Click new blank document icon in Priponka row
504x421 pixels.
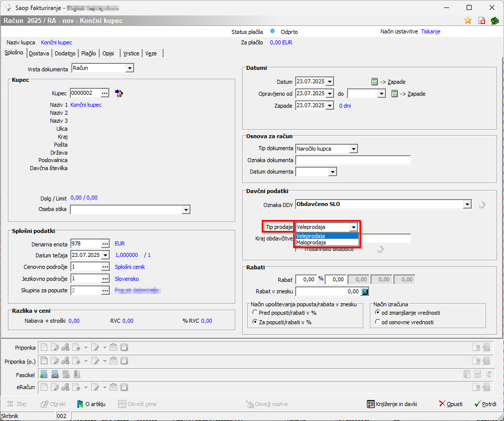pyautogui.click(x=44, y=347)
